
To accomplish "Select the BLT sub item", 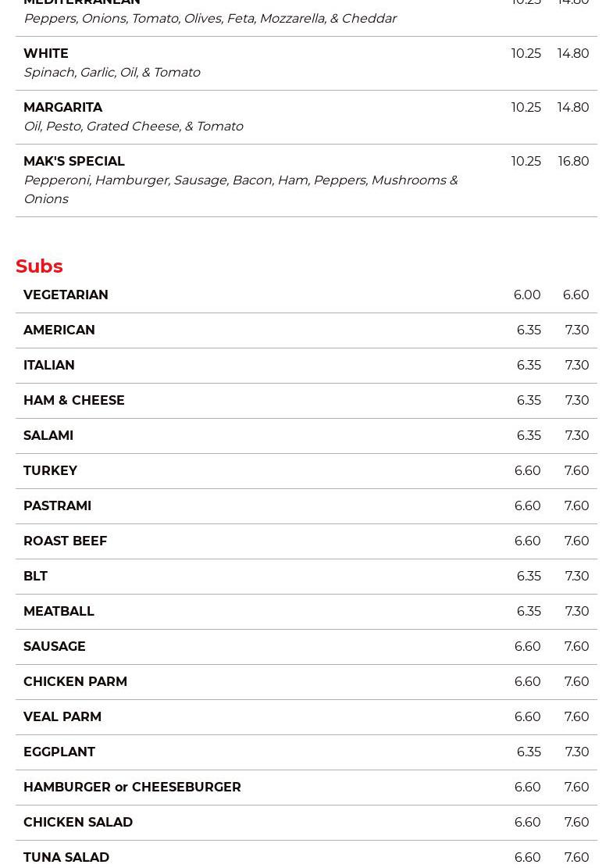I will (x=35, y=576).
